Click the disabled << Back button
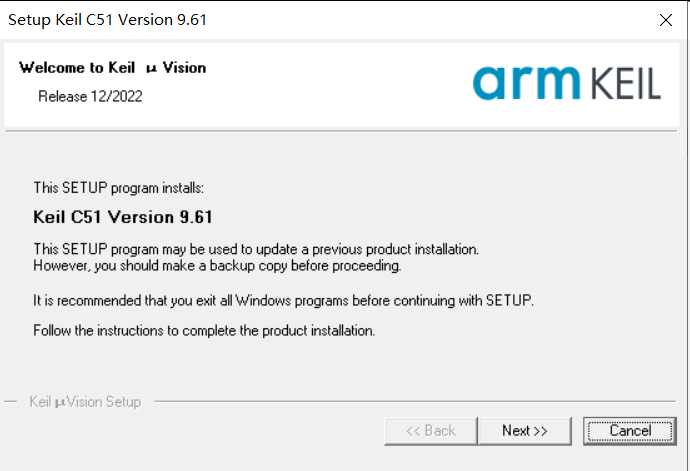Viewport: 690px width, 471px height. tap(430, 431)
